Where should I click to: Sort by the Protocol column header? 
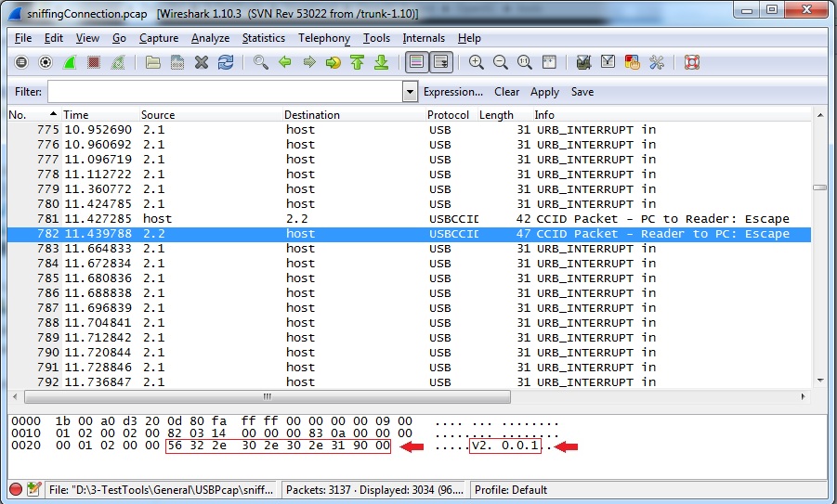tap(451, 115)
